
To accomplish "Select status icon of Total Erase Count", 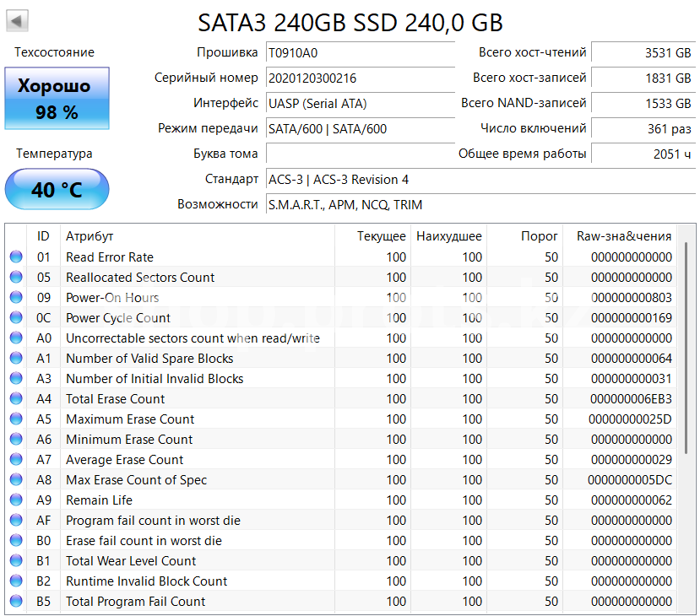I will [15, 399].
